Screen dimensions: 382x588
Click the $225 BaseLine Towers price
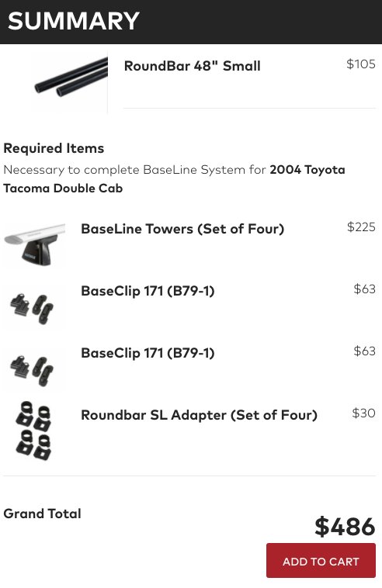tap(361, 227)
